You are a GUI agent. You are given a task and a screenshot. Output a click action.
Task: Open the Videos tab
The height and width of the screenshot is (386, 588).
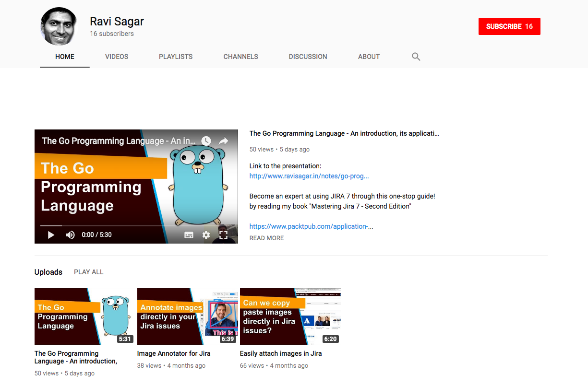click(117, 57)
